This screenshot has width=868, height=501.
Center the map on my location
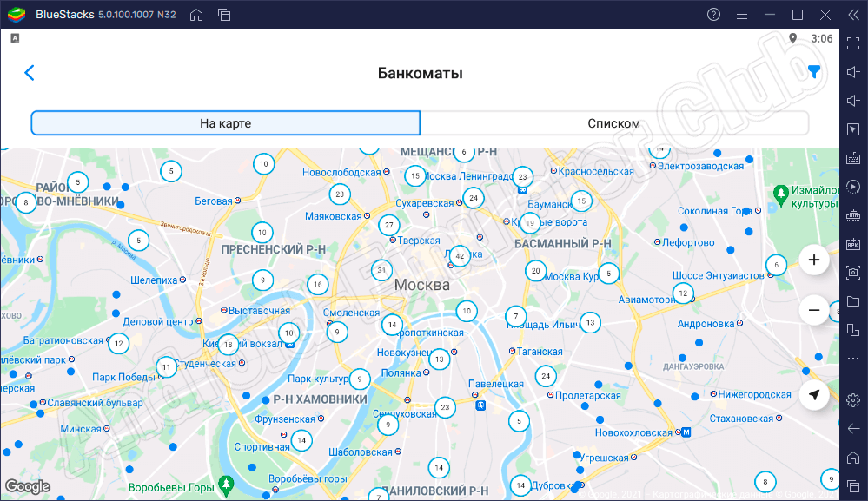click(x=814, y=395)
